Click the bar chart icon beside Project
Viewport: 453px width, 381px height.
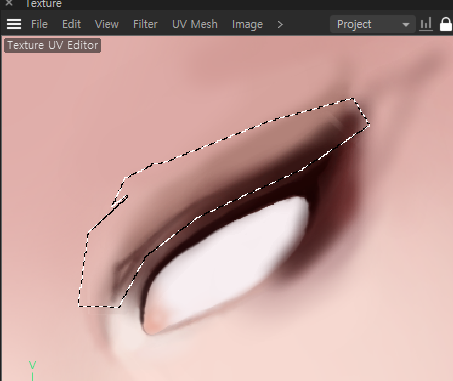coord(426,24)
